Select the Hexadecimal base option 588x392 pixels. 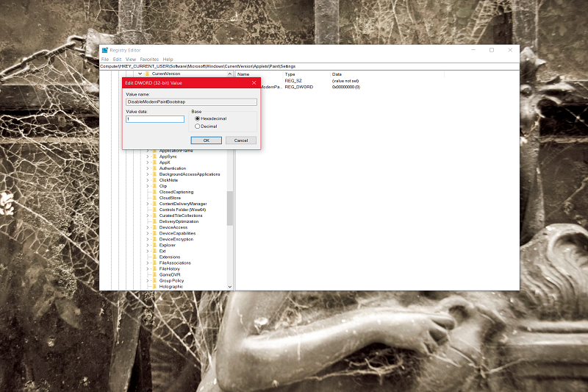coord(197,118)
